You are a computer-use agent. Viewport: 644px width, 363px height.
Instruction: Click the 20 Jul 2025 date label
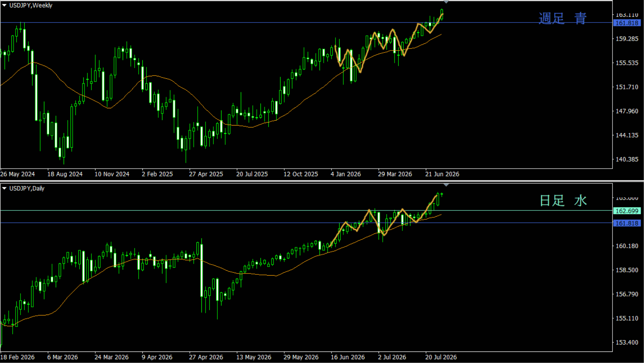click(252, 174)
